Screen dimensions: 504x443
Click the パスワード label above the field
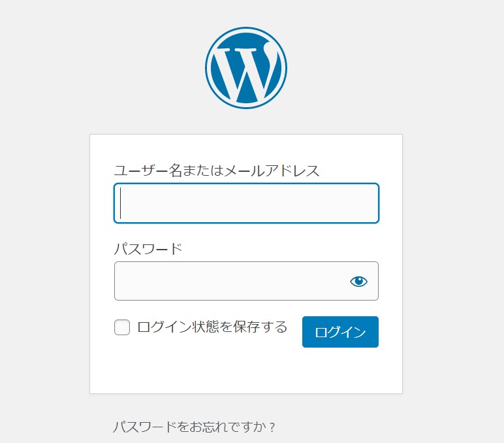(148, 249)
